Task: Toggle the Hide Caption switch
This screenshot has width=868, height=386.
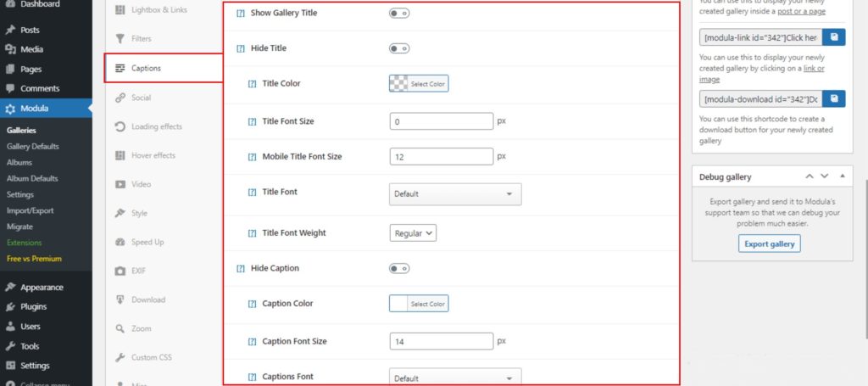Action: (399, 269)
